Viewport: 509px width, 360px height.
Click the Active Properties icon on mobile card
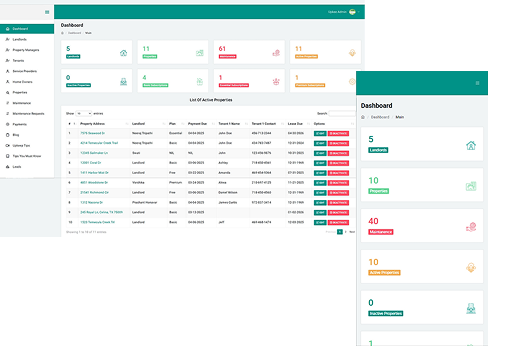[471, 268]
